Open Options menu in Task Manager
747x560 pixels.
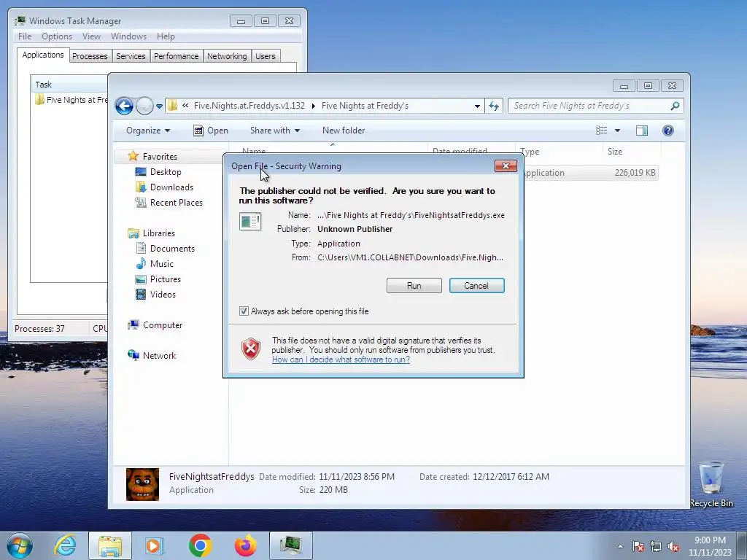click(x=57, y=36)
